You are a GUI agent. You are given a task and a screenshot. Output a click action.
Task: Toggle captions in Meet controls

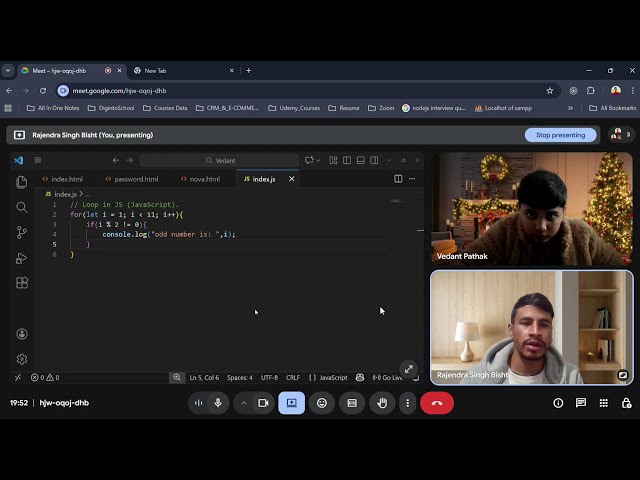[x=352, y=403]
